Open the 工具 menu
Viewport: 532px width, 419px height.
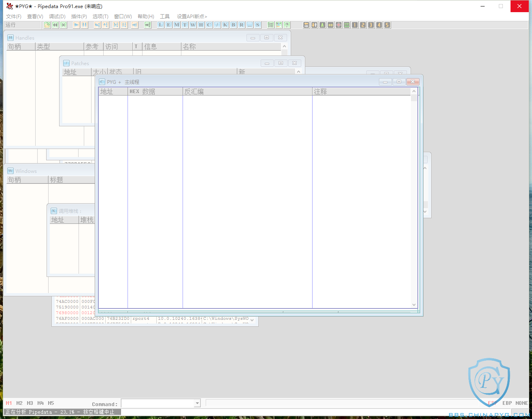165,17
